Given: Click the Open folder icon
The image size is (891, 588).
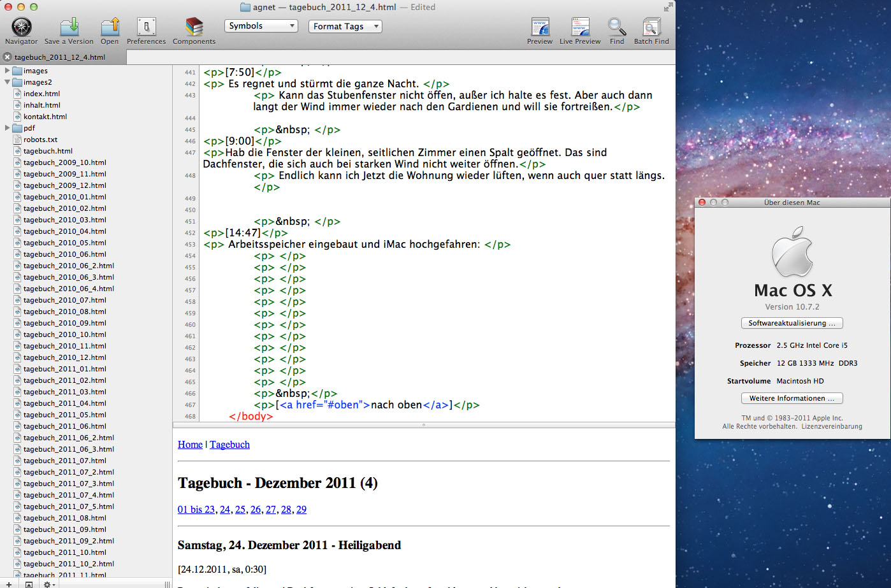Looking at the screenshot, I should point(110,27).
